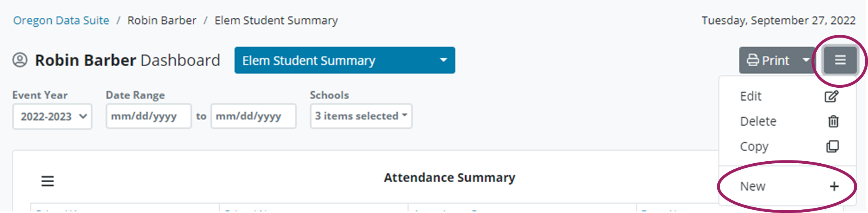Focus the Date Range start date field
This screenshot has width=868, height=213.
pos(148,116)
